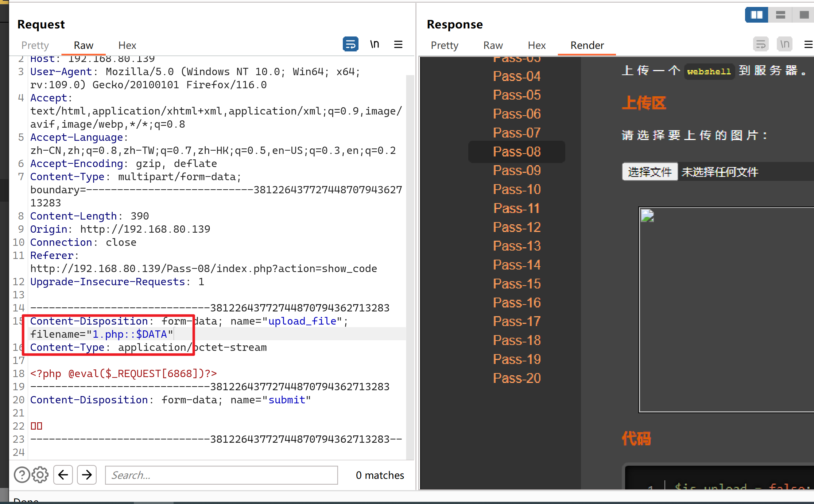The width and height of the screenshot is (814, 504).
Task: Click the 上传区 heading in Response
Action: tap(644, 103)
